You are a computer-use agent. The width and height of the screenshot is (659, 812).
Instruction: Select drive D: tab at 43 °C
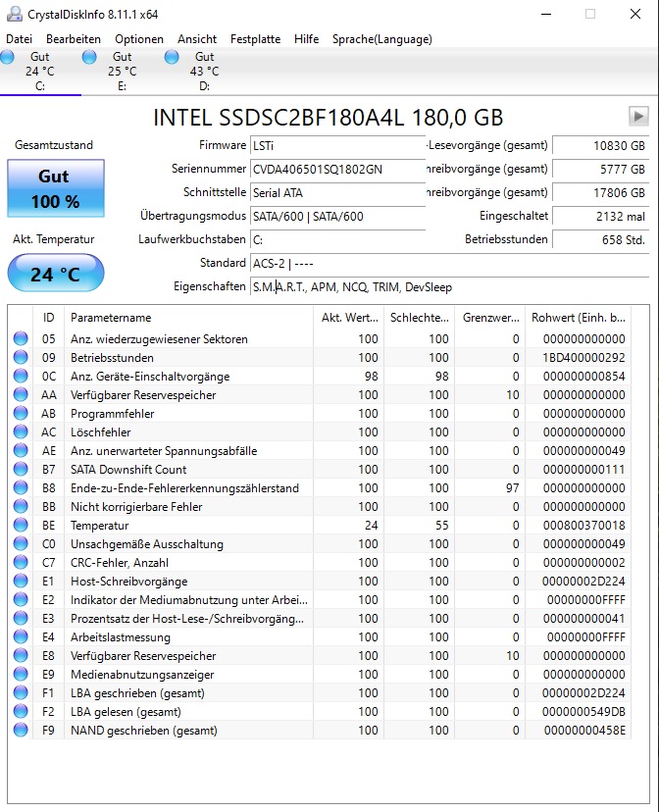click(x=205, y=72)
